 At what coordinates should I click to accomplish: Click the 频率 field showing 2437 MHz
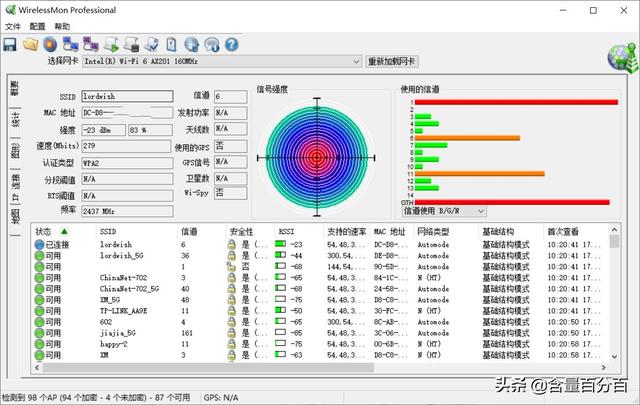127,211
